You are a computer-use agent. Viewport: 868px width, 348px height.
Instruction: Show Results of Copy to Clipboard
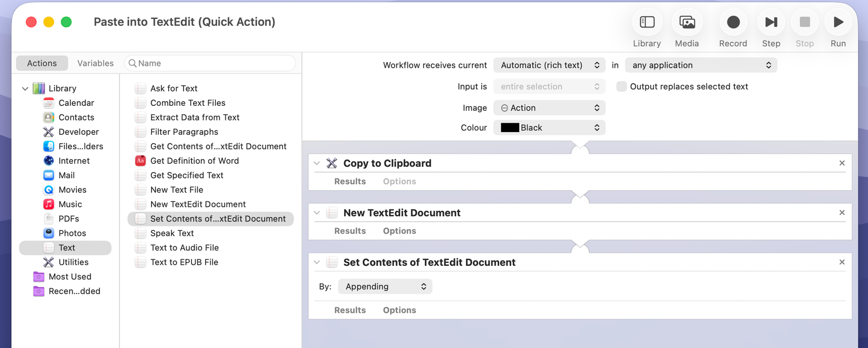[350, 181]
